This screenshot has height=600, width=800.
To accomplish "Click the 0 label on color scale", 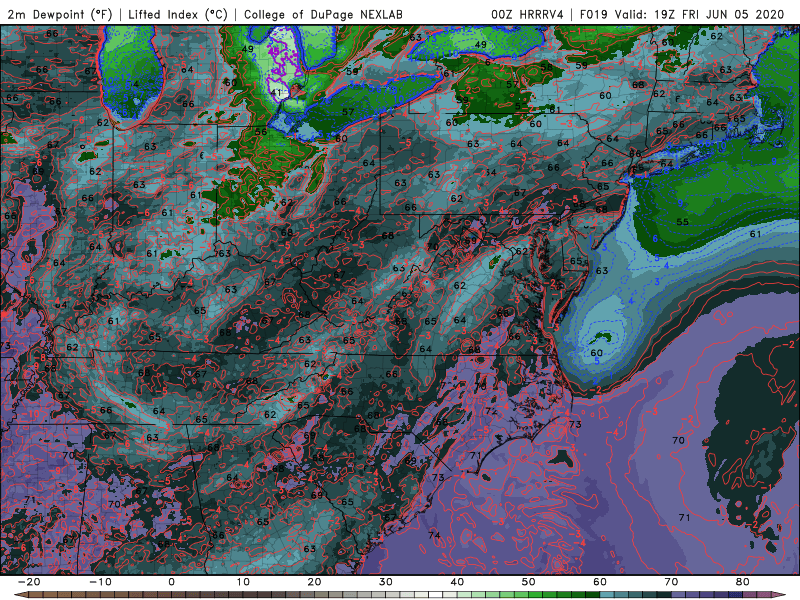I will click(171, 582).
